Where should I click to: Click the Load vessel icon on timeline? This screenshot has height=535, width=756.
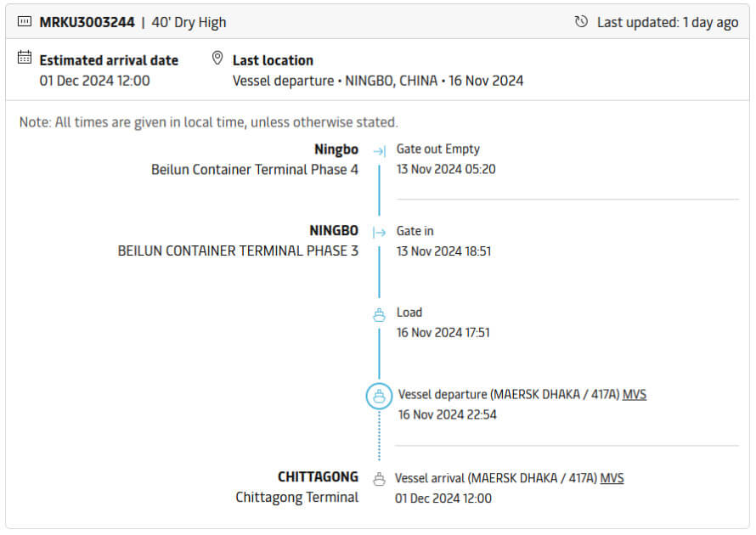tap(379, 314)
